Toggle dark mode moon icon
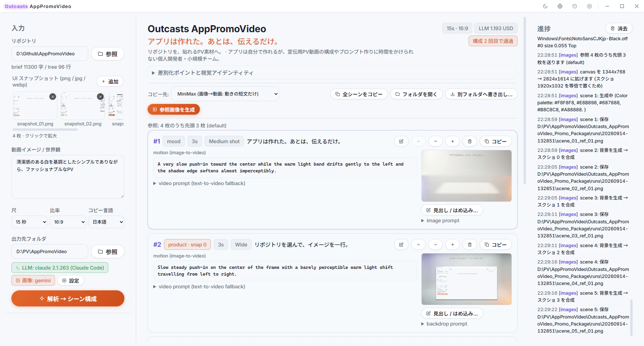Image resolution: width=644 pixels, height=346 pixels. [x=545, y=6]
